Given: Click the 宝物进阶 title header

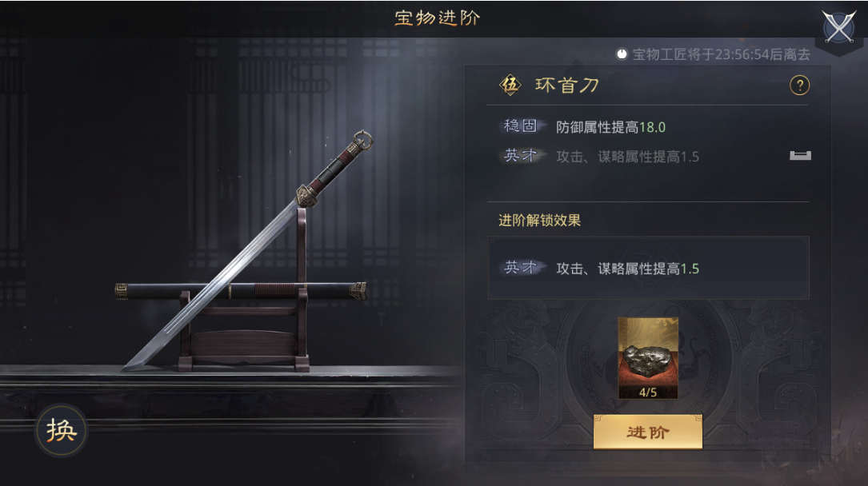Looking at the screenshot, I should click(x=437, y=18).
